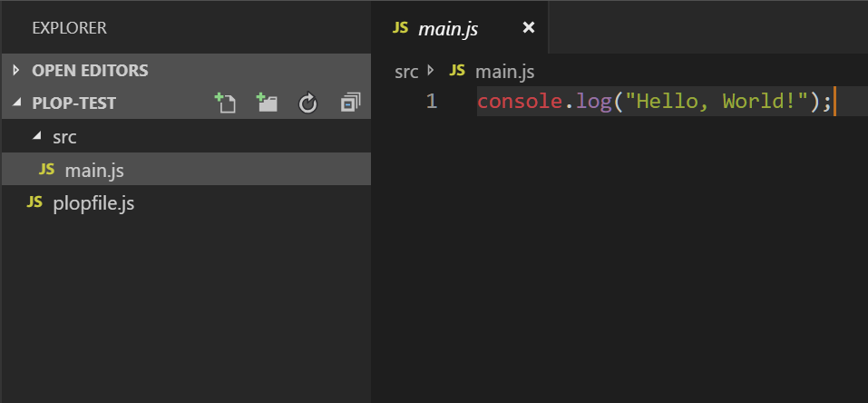Select the src folder label

pyautogui.click(x=64, y=137)
